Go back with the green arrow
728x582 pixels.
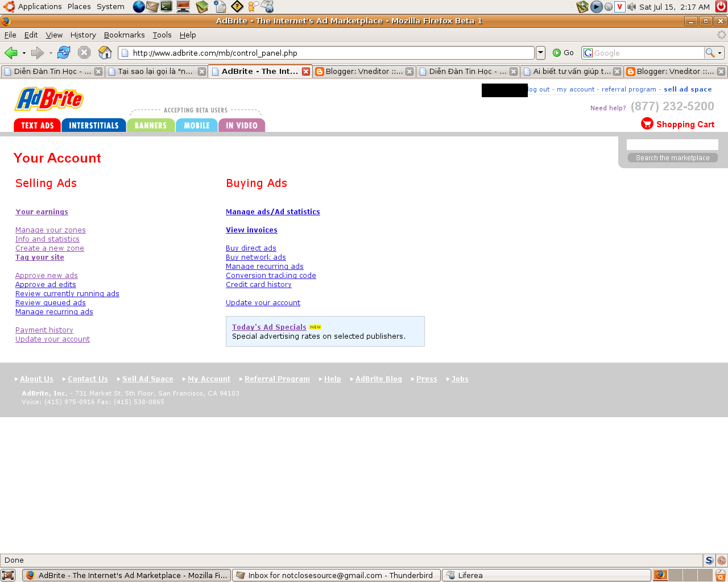10,53
